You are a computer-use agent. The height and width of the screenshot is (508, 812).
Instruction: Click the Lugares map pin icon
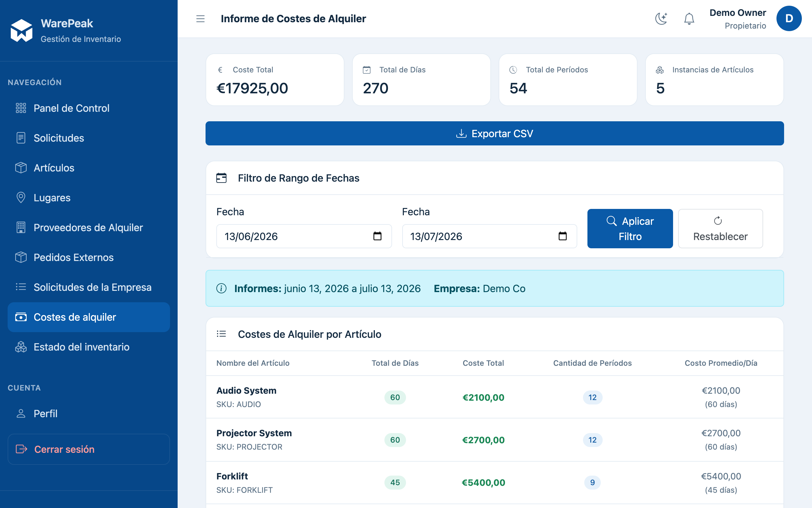21,197
